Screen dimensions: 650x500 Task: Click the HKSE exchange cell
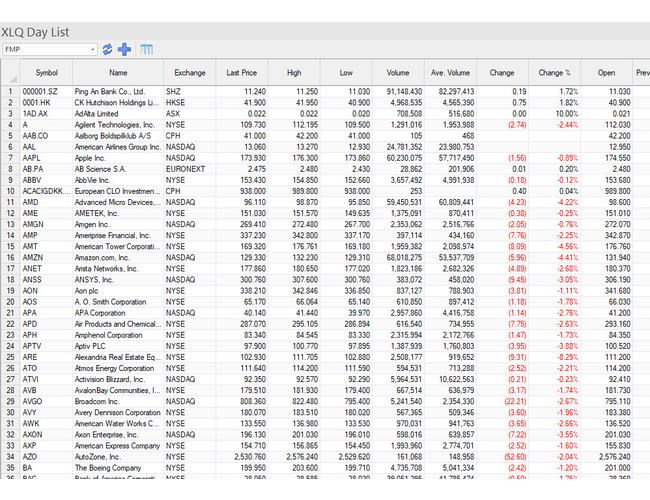click(190, 102)
